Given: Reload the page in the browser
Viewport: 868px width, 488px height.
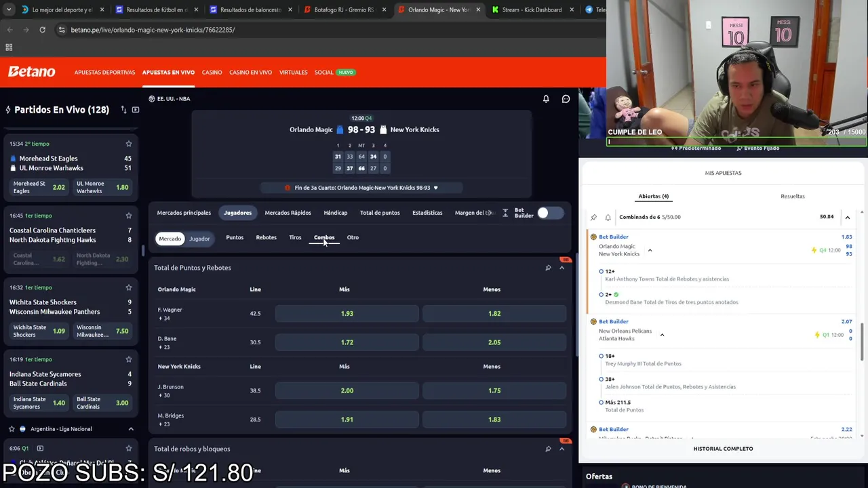Looking at the screenshot, I should point(42,30).
